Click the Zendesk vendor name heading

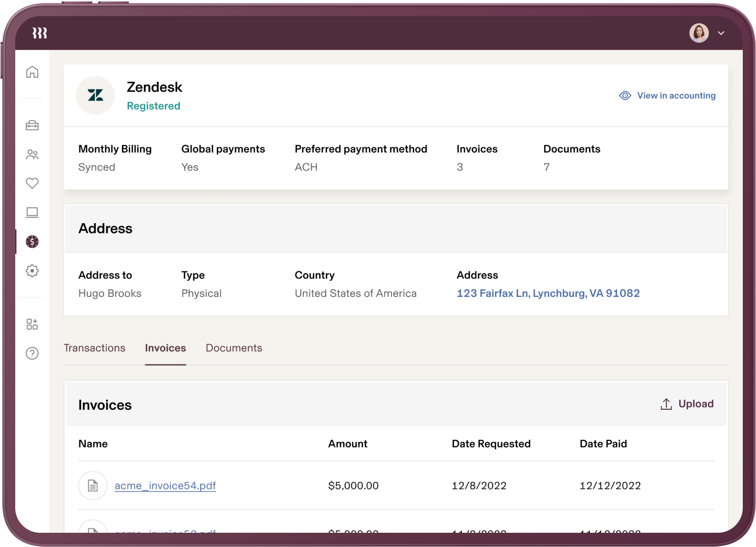154,87
